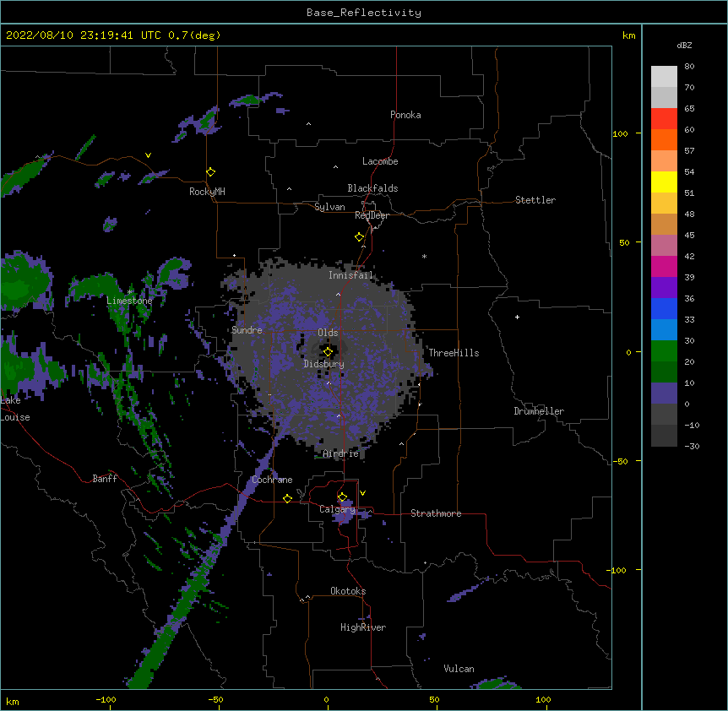Pick the dark orange 57-60 dBZ legend swatch
This screenshot has height=711, width=728.
[x=664, y=139]
